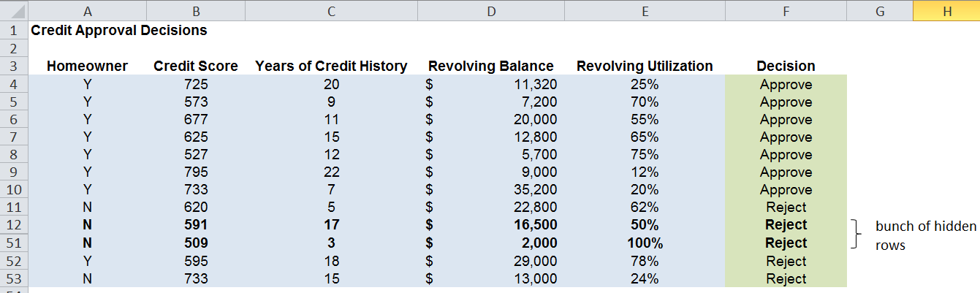Select column G header
980x293 pixels.
tap(879, 11)
